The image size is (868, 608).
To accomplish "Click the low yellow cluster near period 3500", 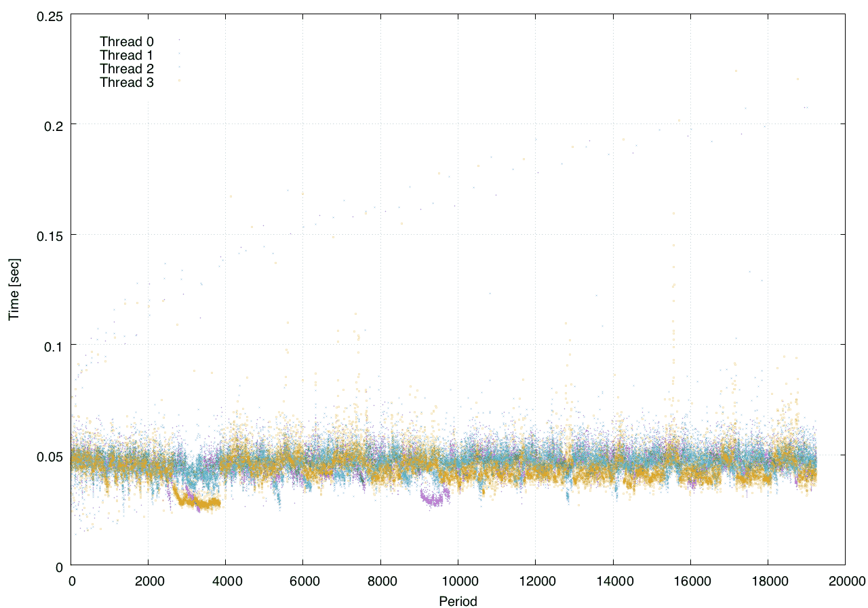I will (x=203, y=503).
